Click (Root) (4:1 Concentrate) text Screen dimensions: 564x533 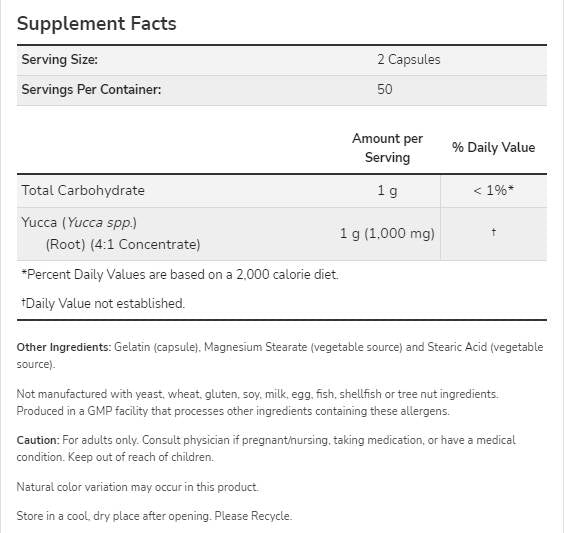(x=123, y=245)
